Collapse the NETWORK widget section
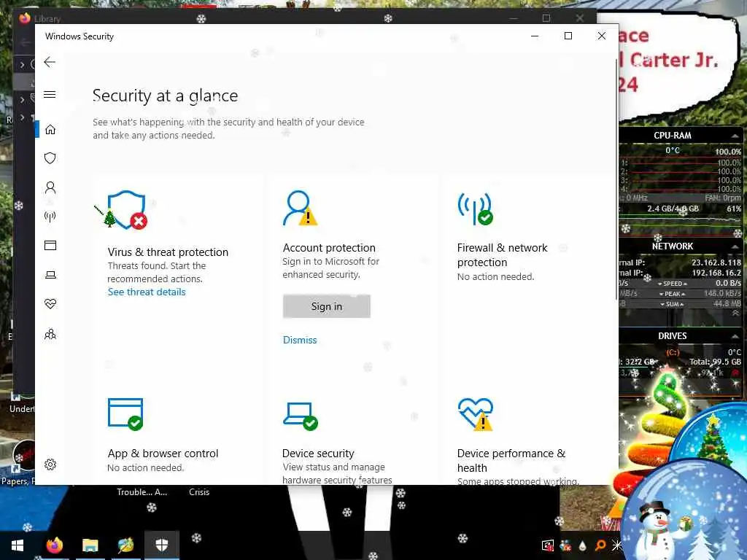Image resolution: width=747 pixels, height=560 pixels. 735,246
